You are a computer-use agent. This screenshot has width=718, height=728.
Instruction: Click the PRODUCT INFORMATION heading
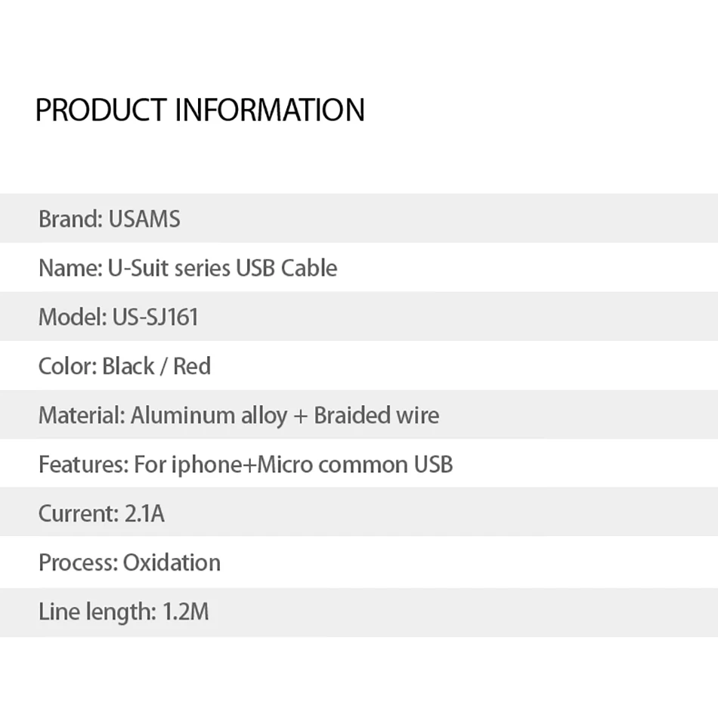click(200, 110)
